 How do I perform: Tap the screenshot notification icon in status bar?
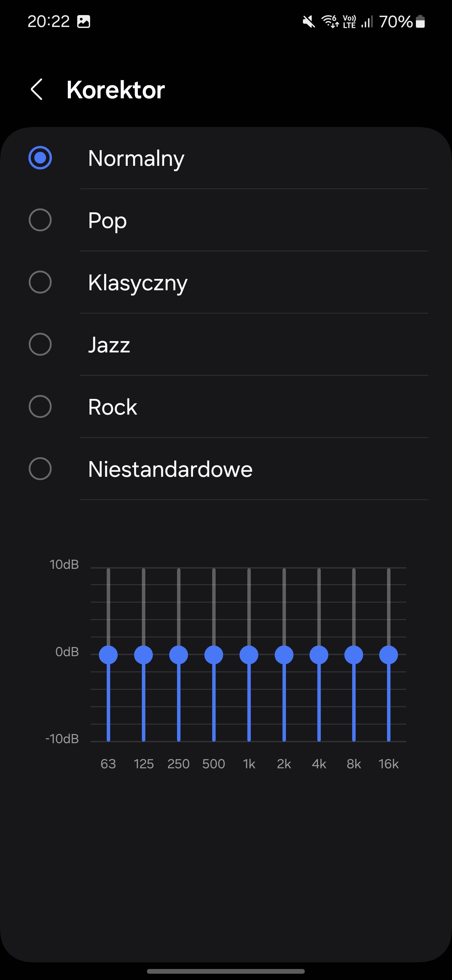[x=83, y=22]
